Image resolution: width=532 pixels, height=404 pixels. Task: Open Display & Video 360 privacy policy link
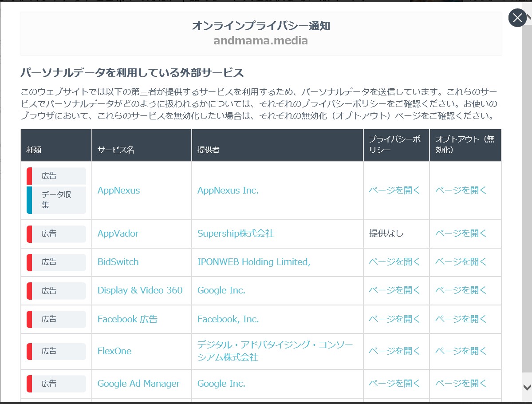click(394, 291)
